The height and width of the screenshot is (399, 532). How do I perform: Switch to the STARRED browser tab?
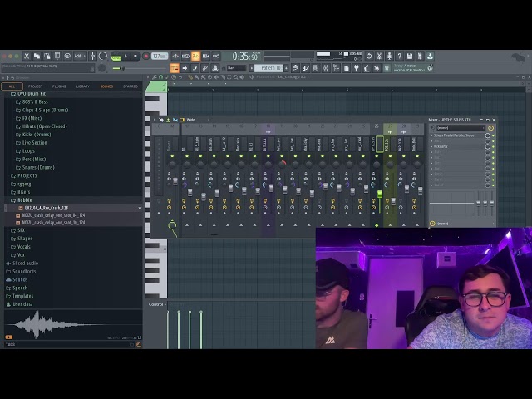pyautogui.click(x=131, y=86)
